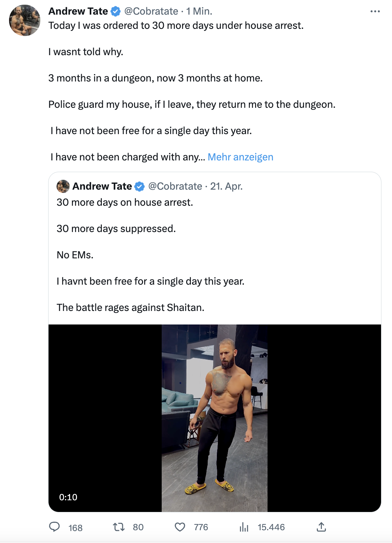392x543 pixels.
Task: Click @Cobratate handle inside the quoted tweet
Action: coord(175,186)
